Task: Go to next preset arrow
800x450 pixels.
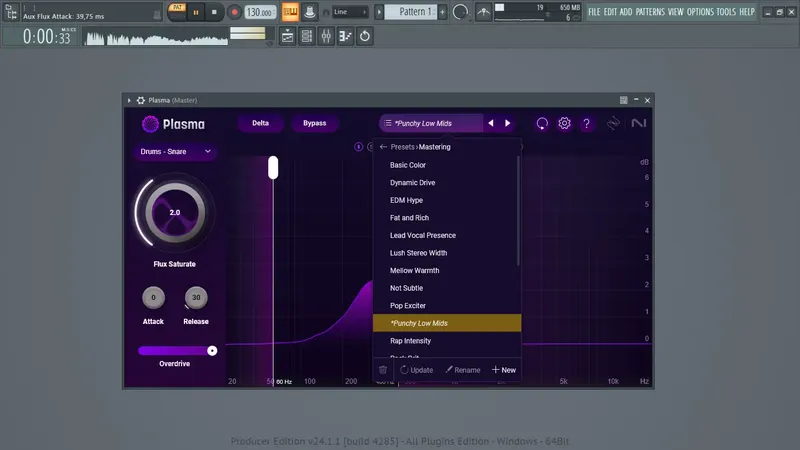Action: (x=508, y=123)
